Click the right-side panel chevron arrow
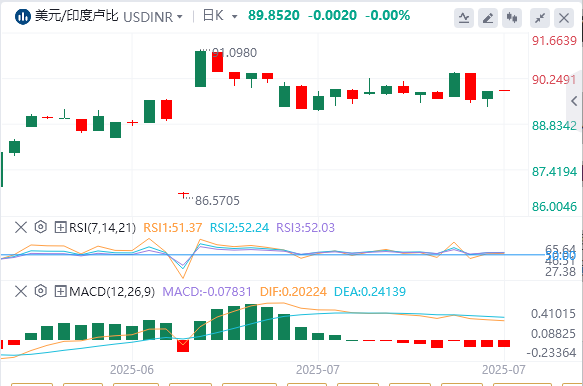This screenshot has width=583, height=386. click(x=574, y=101)
